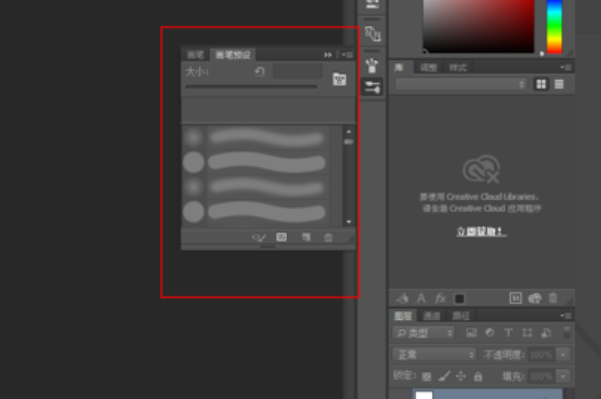601x399 pixels.
Task: Open the Layers panel flyout menu
Action: coord(566,315)
